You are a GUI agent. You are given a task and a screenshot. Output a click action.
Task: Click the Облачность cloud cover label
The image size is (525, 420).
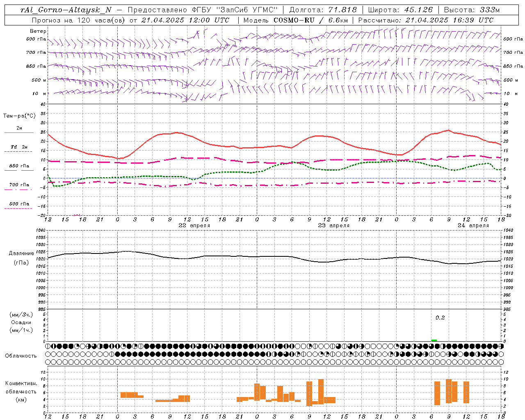coord(21,356)
